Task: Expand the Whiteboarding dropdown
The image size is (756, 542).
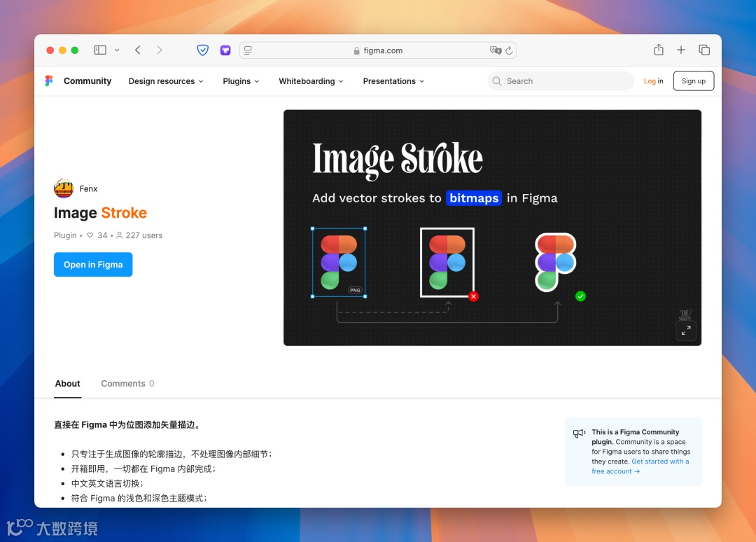Action: 311,81
